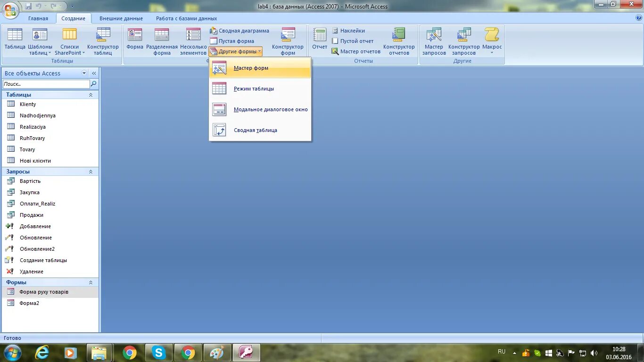The image size is (644, 362).
Task: Open Paint from the taskbar
Action: point(216,353)
